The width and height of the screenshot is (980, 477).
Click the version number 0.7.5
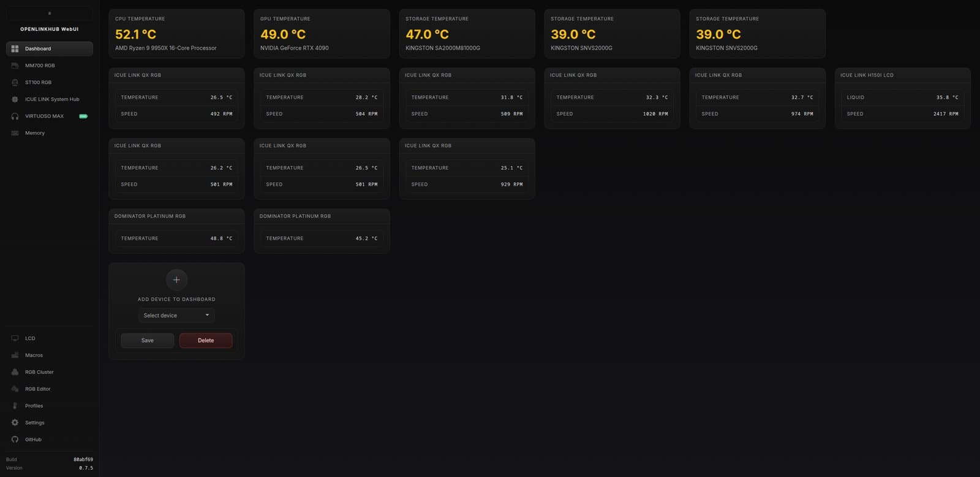pyautogui.click(x=86, y=468)
